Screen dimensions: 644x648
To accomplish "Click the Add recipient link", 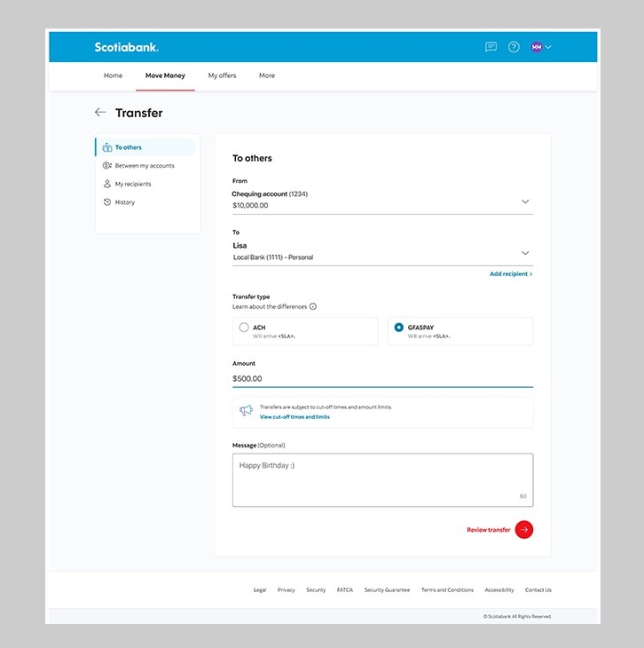I will [510, 274].
